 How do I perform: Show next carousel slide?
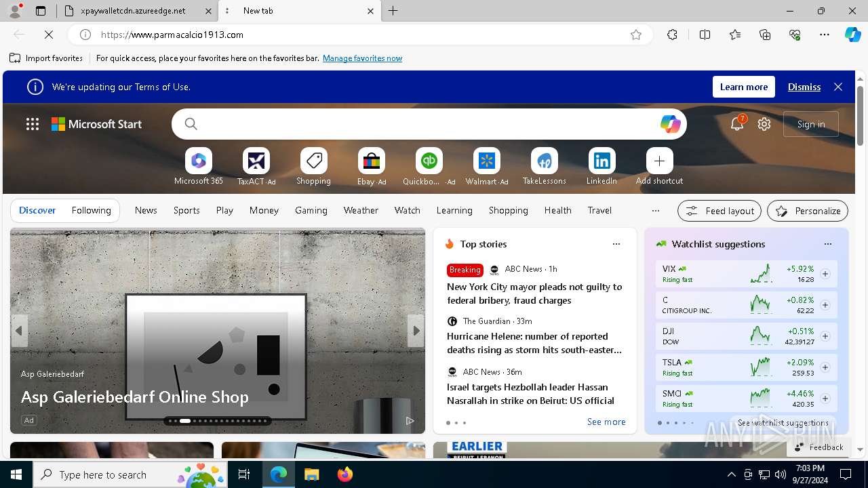416,331
